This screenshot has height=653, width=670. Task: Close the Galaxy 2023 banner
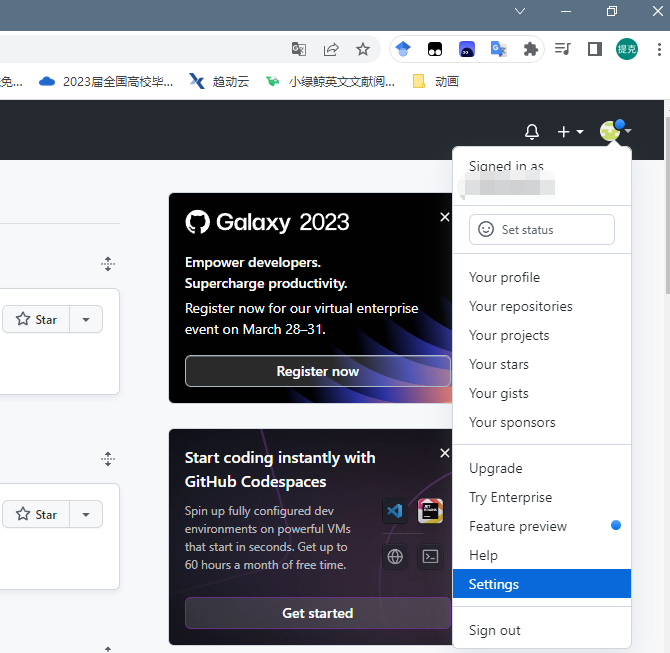click(444, 217)
